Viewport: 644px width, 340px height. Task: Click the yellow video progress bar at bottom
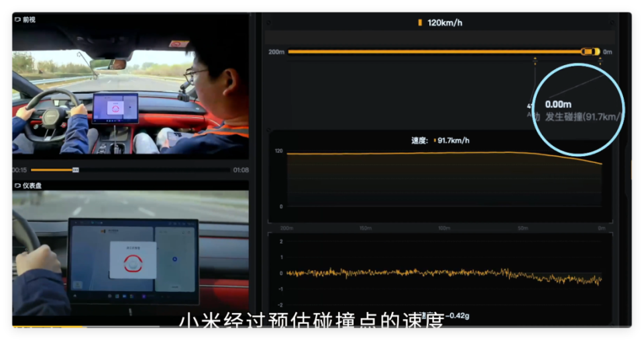(49, 327)
